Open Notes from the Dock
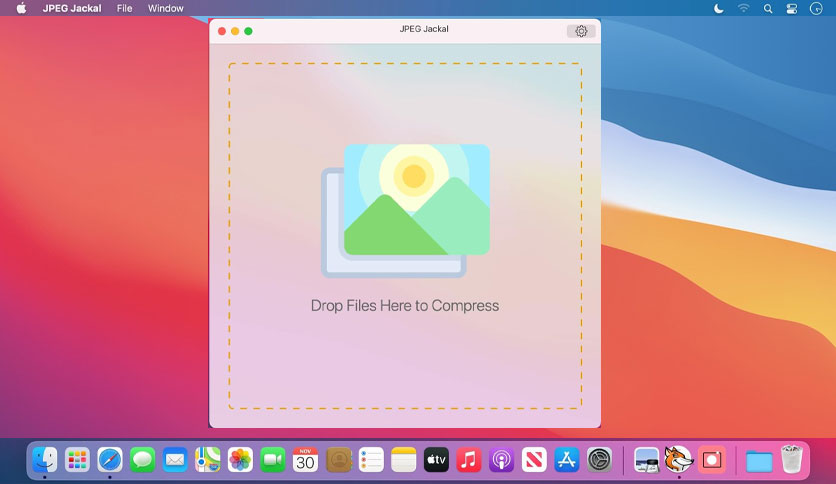Screen dimensions: 836x484 click(x=404, y=459)
